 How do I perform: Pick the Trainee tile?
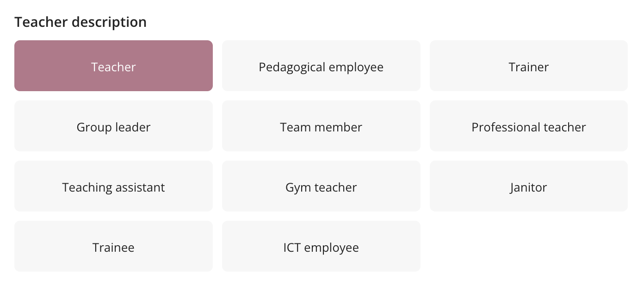[x=113, y=246]
